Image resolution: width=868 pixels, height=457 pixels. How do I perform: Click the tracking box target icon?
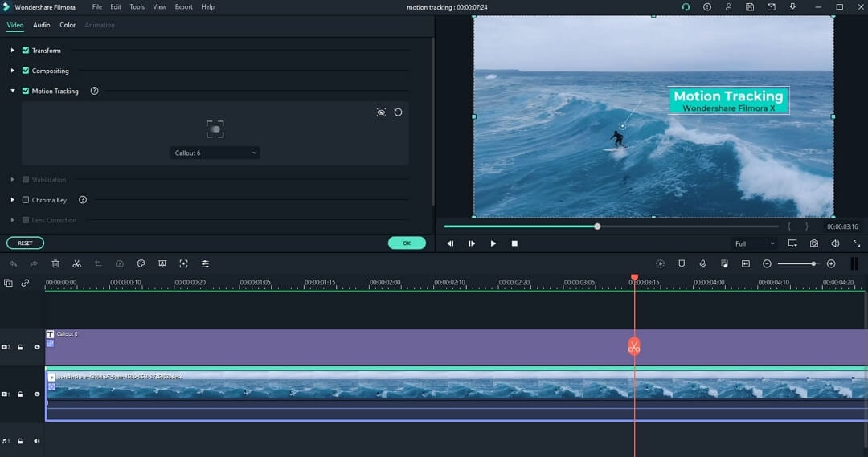pyautogui.click(x=215, y=129)
